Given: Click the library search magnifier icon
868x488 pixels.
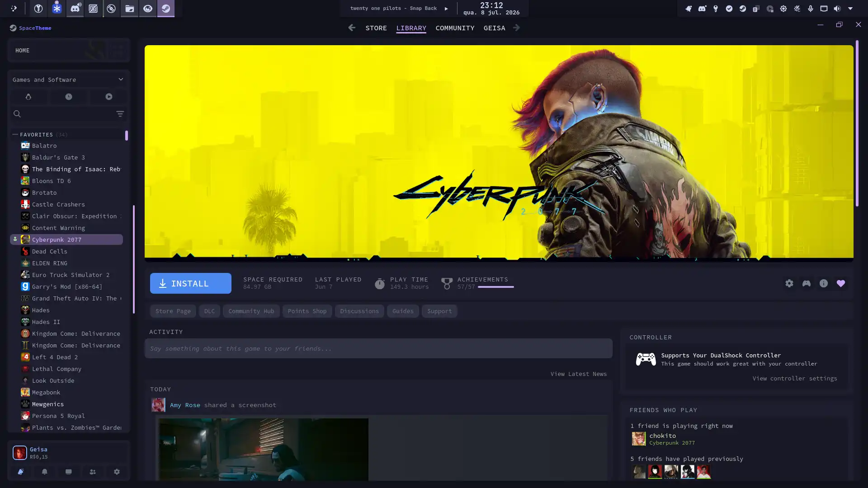Looking at the screenshot, I should [x=17, y=114].
